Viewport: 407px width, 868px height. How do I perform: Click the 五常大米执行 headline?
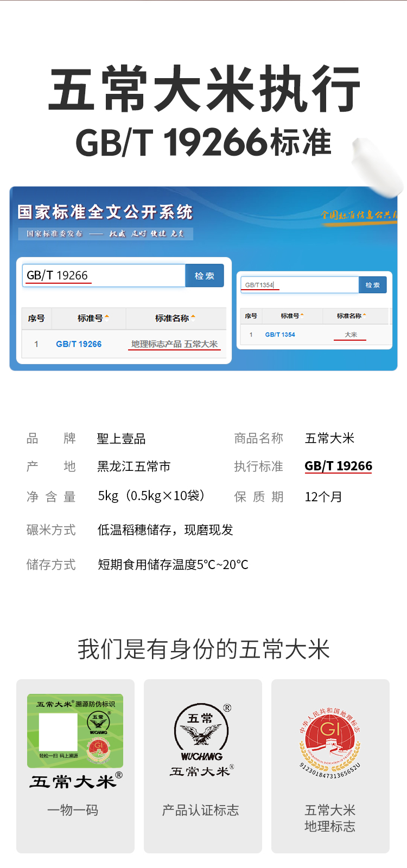204,89
